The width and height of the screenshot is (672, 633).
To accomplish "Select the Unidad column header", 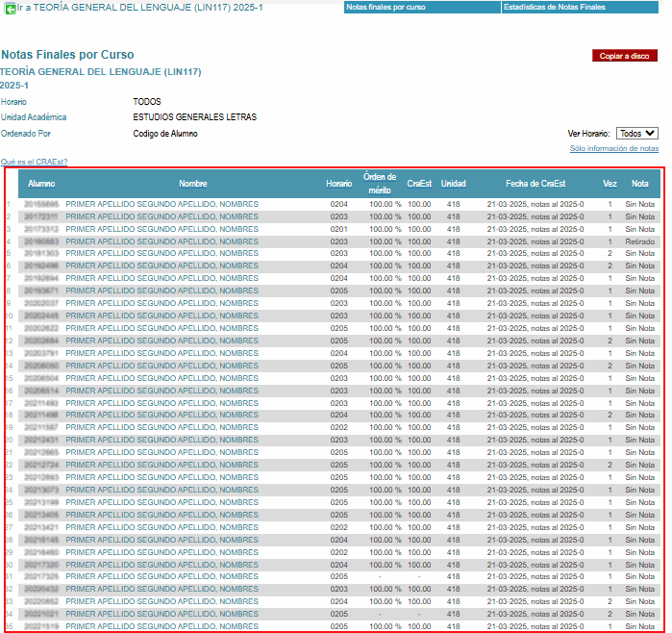I will click(x=454, y=184).
